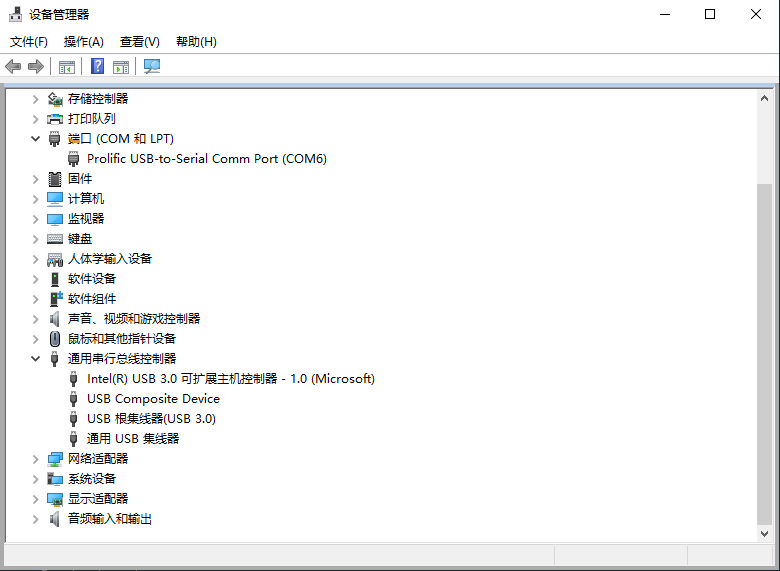Open the 操作(A) menu

83,42
